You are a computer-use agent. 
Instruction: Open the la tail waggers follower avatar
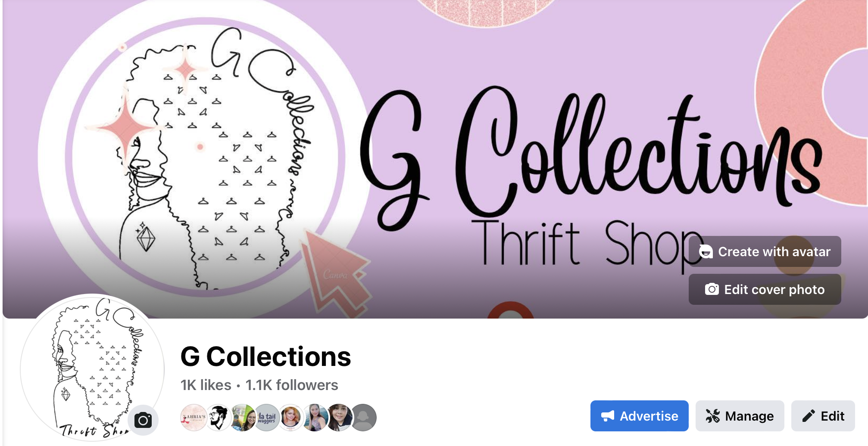267,418
